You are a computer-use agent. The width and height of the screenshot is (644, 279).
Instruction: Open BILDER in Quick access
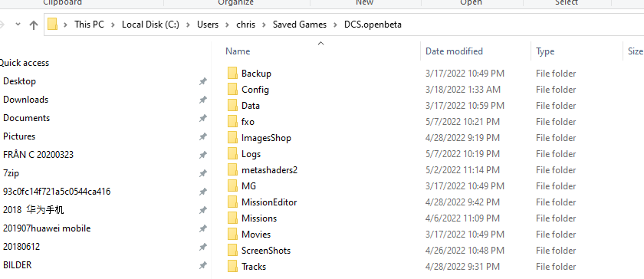17,265
